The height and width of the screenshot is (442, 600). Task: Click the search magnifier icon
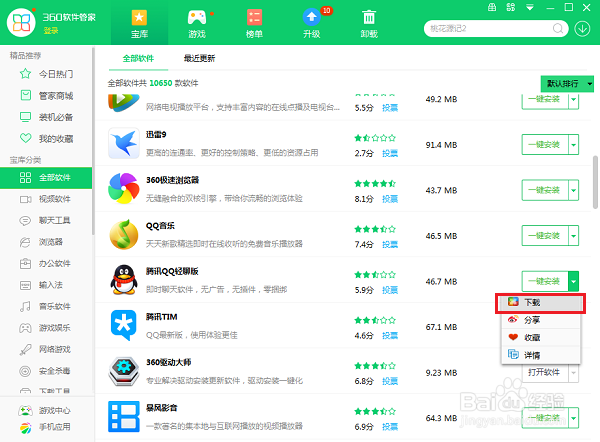coord(558,28)
